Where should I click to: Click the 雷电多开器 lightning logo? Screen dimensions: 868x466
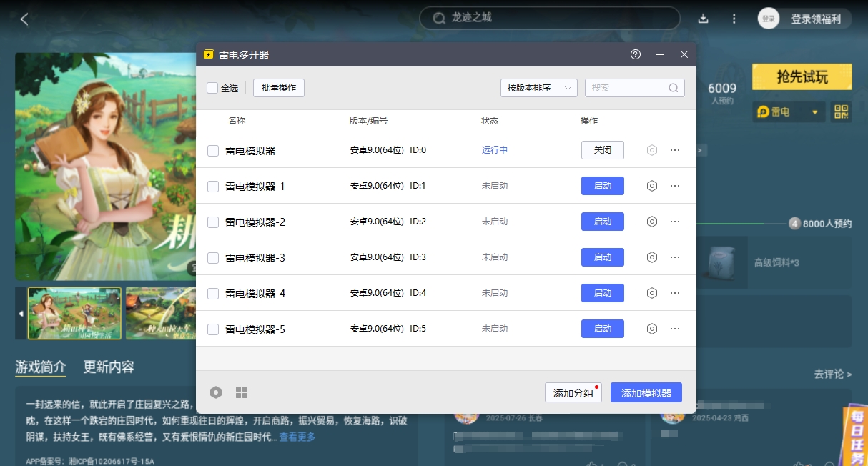pos(209,54)
